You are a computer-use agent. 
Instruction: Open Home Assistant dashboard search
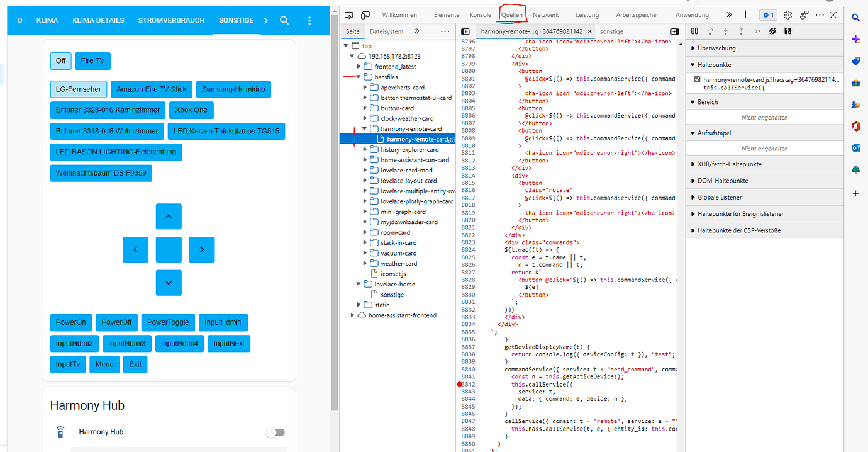click(x=284, y=21)
